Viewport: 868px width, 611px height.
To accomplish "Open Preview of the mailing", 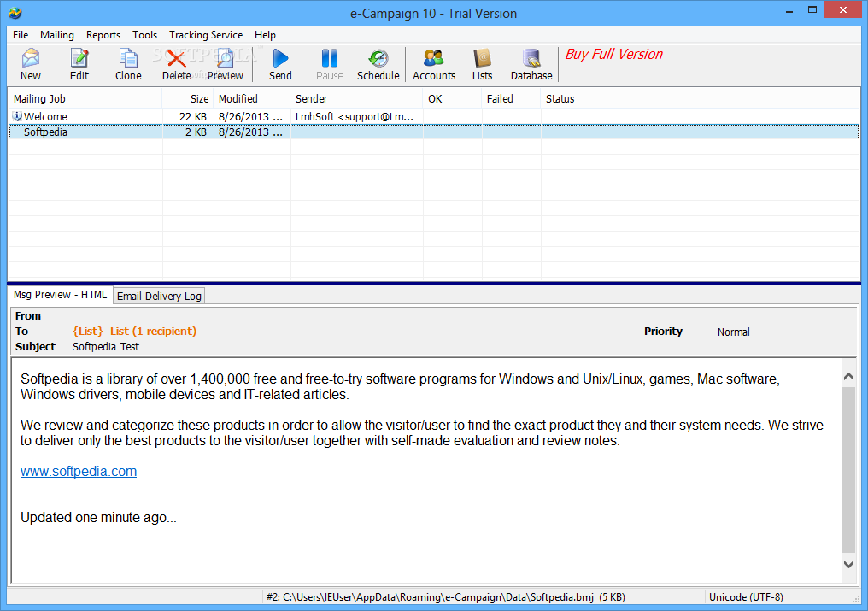I will click(225, 65).
